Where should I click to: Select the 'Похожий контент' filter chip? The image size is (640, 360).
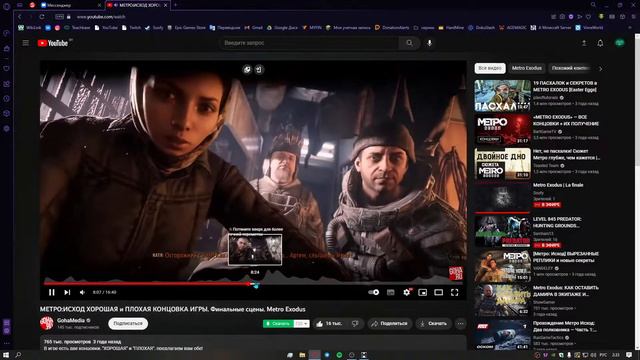tap(570, 68)
